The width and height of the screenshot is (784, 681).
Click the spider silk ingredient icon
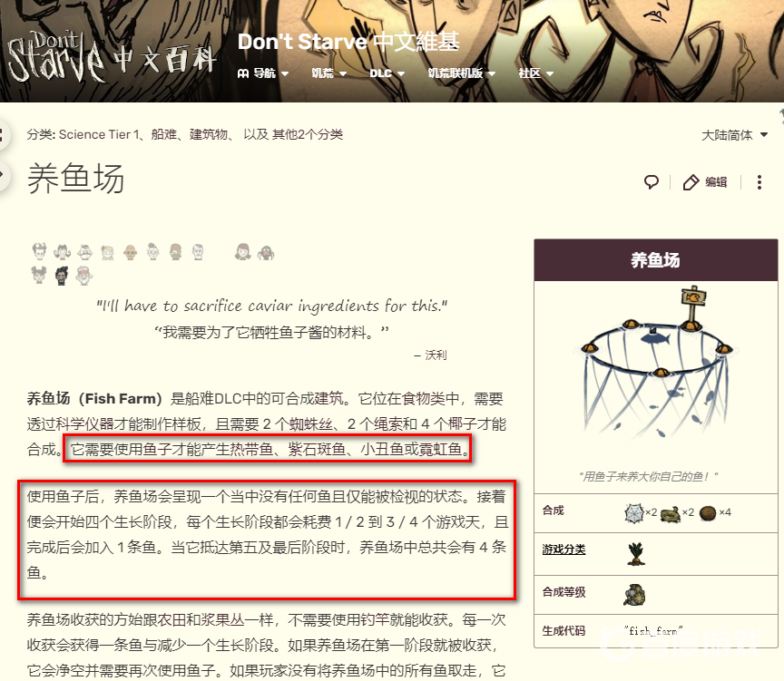click(634, 512)
